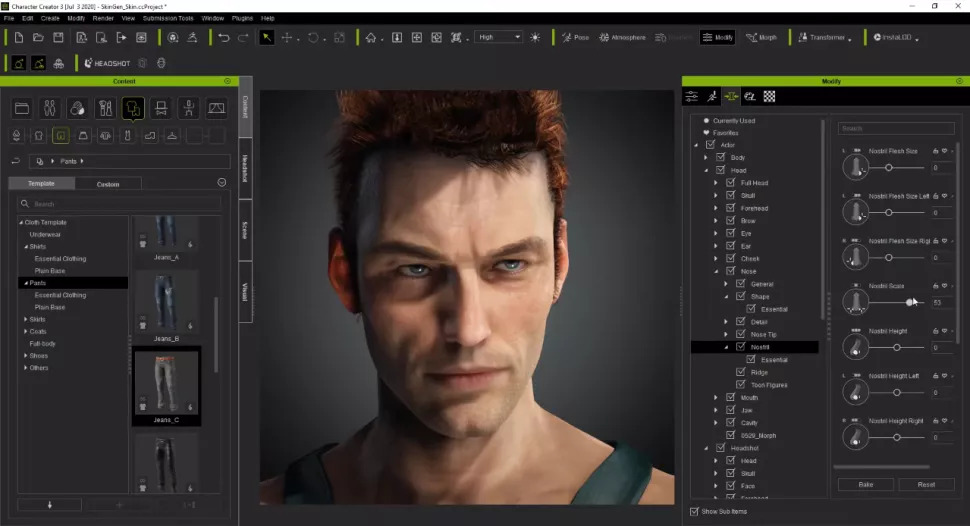Open the checkered Material tab icon
This screenshot has height=526, width=970.
769,97
